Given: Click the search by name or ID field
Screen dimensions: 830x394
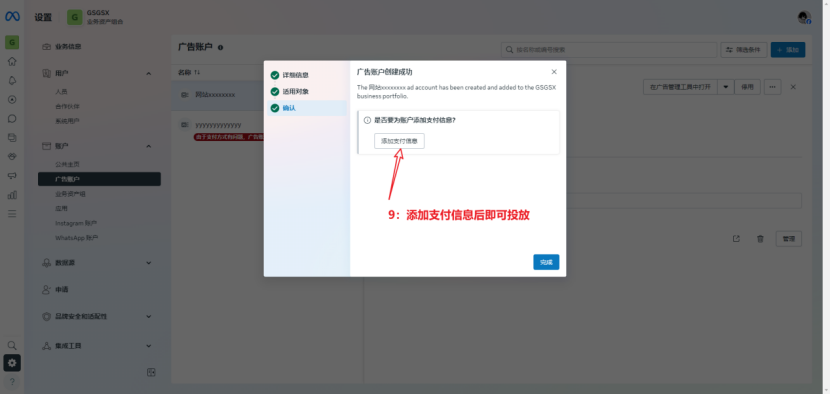Looking at the screenshot, I should [609, 50].
